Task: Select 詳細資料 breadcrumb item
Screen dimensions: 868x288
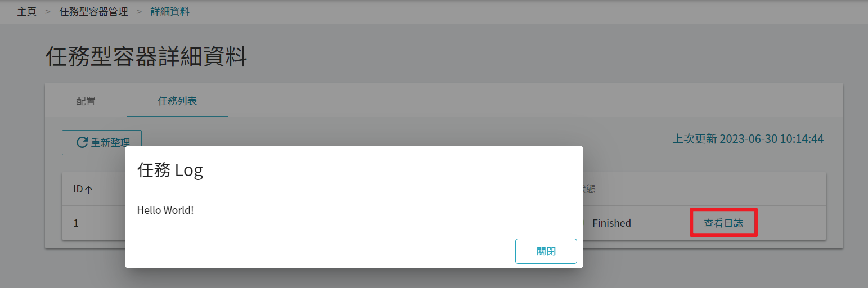Action: (x=170, y=12)
